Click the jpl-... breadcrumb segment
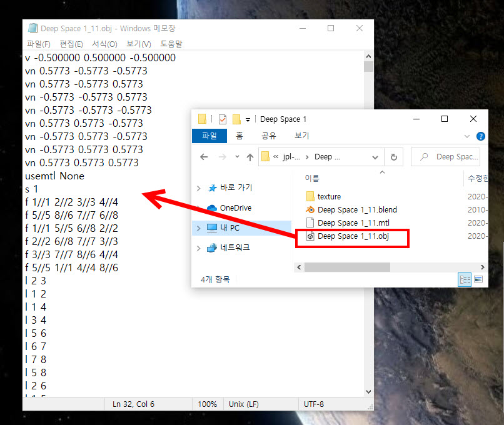 pyautogui.click(x=291, y=157)
